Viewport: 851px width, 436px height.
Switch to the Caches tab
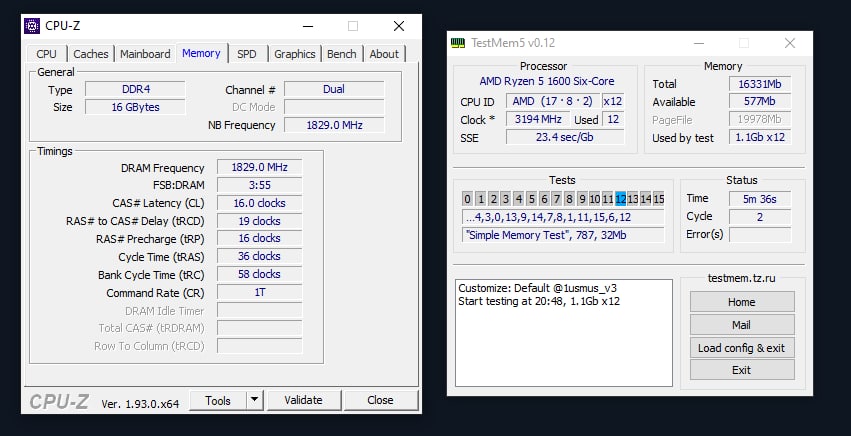pos(91,54)
